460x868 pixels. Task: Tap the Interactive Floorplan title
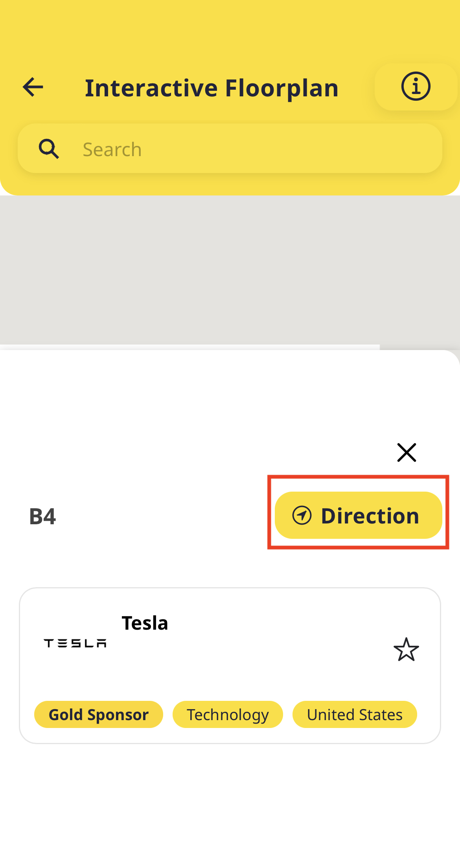point(212,88)
